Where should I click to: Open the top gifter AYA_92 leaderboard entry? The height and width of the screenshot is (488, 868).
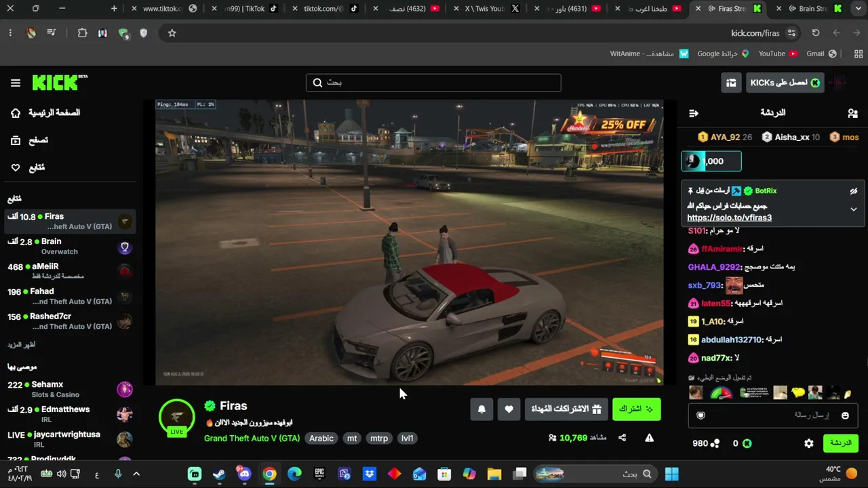[x=725, y=137]
